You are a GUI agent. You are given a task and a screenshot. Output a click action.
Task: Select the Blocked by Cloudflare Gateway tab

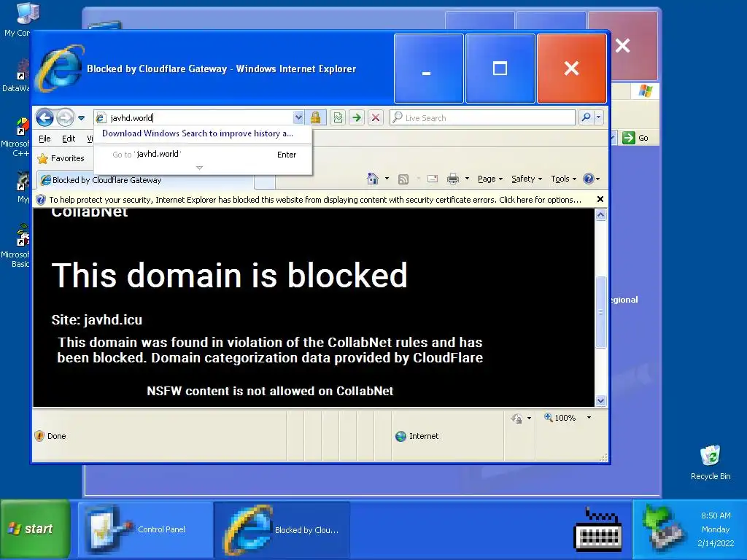[x=145, y=180]
